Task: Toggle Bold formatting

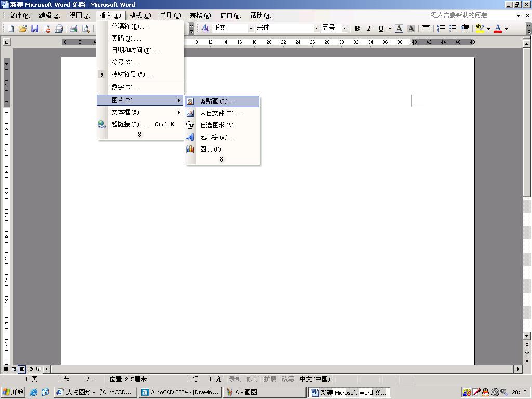Action: tap(357, 29)
